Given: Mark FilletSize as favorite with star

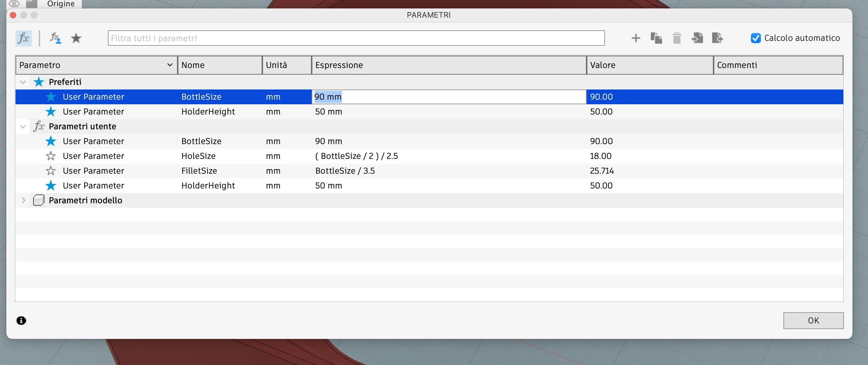Looking at the screenshot, I should tap(51, 171).
